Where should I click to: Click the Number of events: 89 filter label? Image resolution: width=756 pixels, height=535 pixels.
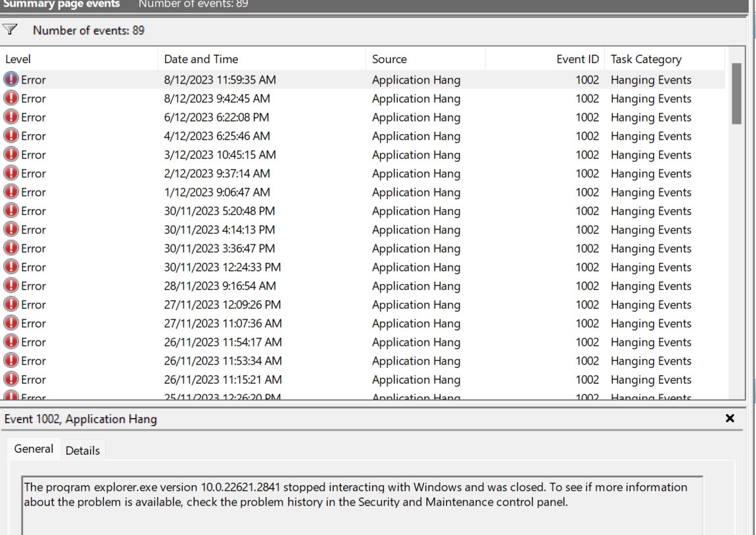pyautogui.click(x=89, y=30)
